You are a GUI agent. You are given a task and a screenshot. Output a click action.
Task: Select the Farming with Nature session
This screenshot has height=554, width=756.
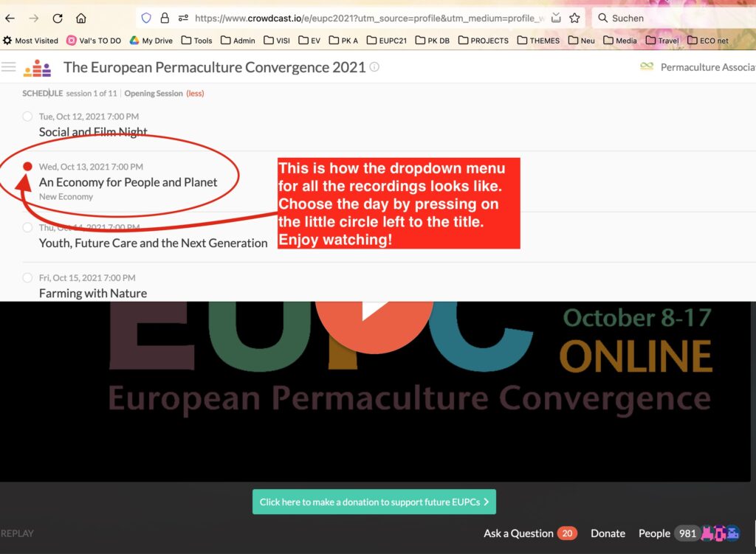click(27, 277)
